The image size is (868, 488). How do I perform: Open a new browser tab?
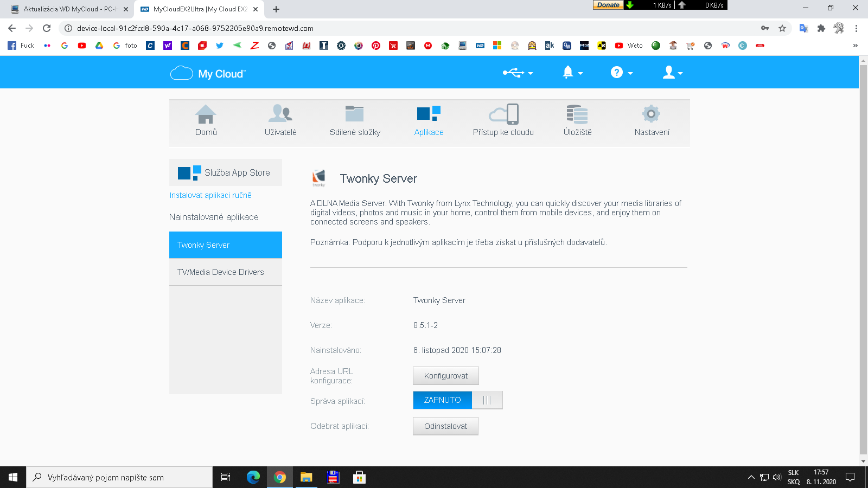[276, 9]
